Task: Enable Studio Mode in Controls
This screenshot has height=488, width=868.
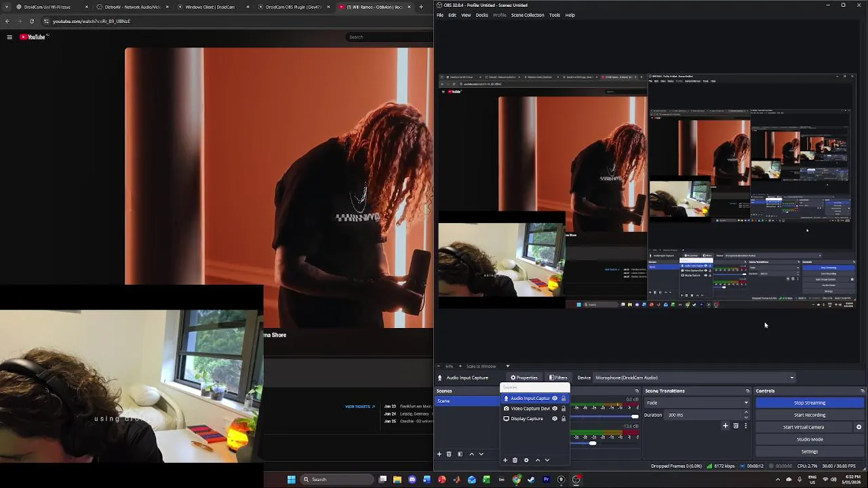Action: [810, 439]
